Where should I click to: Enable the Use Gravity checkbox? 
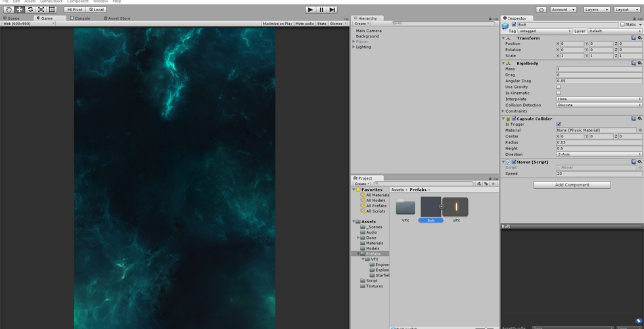pos(559,87)
